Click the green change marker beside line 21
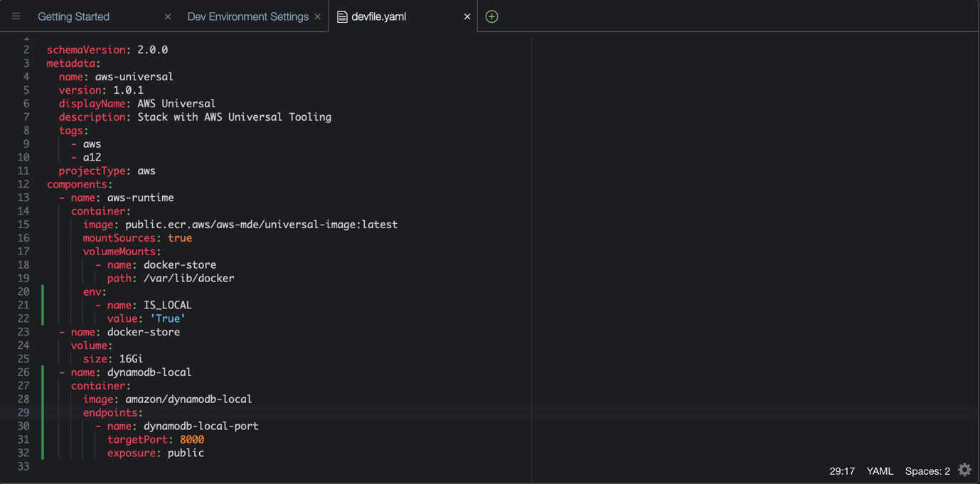The image size is (980, 484). [41, 304]
